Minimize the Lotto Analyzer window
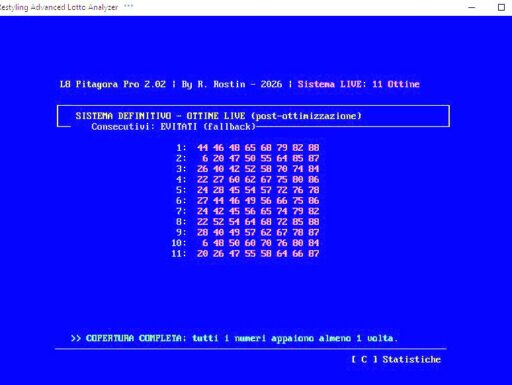The height and width of the screenshot is (385, 512). coord(472,7)
